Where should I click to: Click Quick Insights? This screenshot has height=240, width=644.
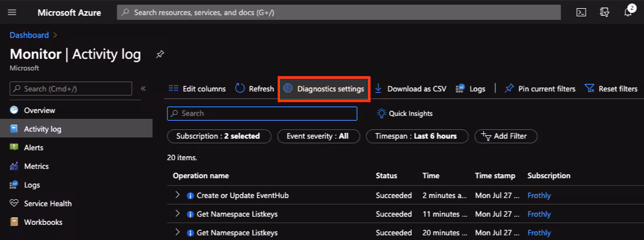pos(405,114)
